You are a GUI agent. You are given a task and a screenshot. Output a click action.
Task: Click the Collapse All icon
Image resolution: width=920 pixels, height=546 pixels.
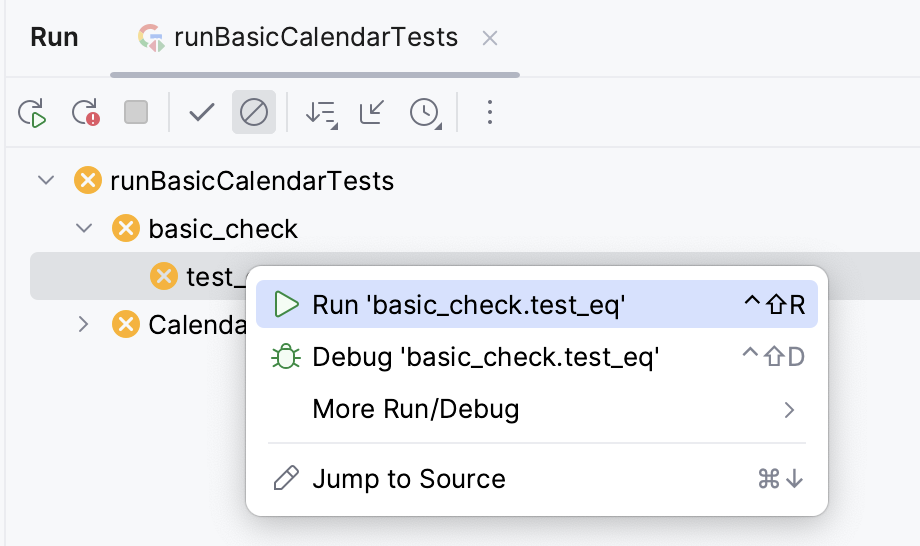[372, 112]
